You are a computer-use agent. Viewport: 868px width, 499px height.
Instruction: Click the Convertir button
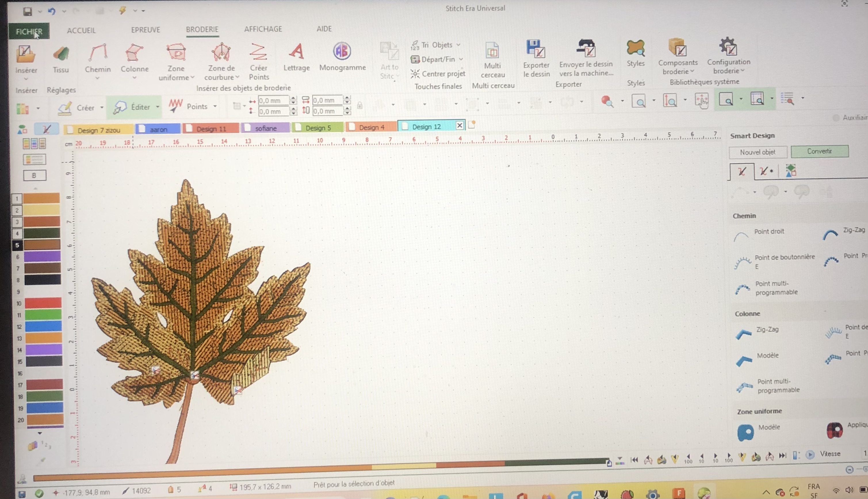tap(819, 151)
